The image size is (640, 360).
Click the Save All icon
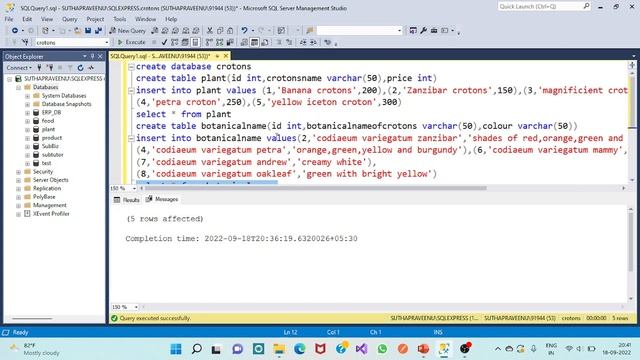tap(98, 31)
